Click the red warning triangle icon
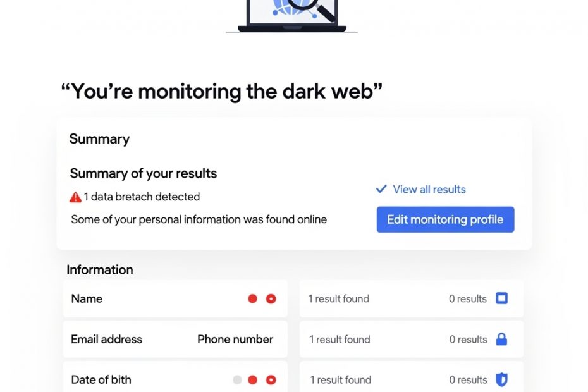This screenshot has width=588, height=392. pyautogui.click(x=75, y=197)
